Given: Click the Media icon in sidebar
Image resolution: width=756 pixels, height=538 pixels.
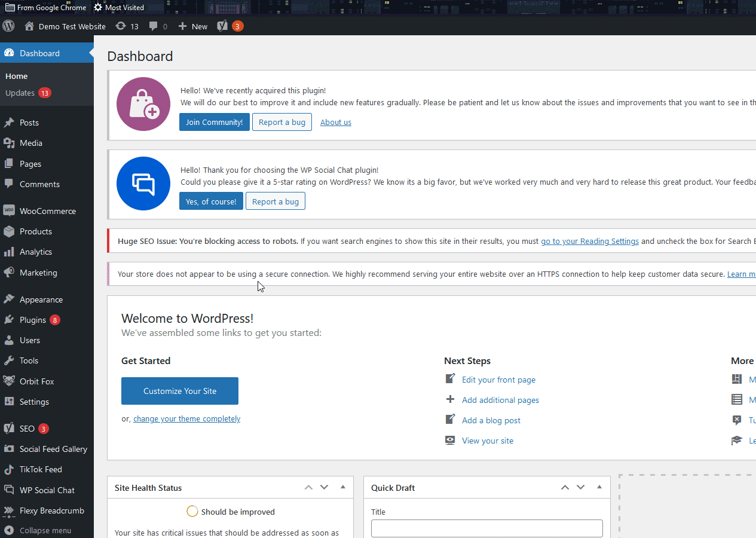Looking at the screenshot, I should tap(9, 143).
